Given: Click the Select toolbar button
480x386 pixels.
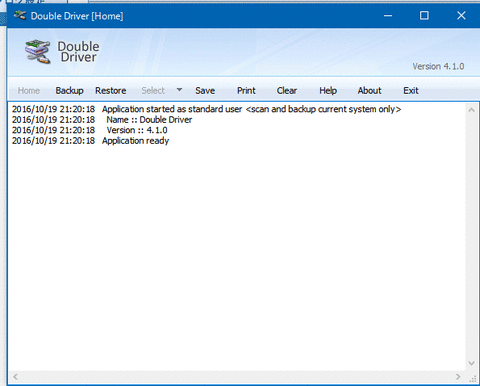Looking at the screenshot, I should [x=153, y=91].
